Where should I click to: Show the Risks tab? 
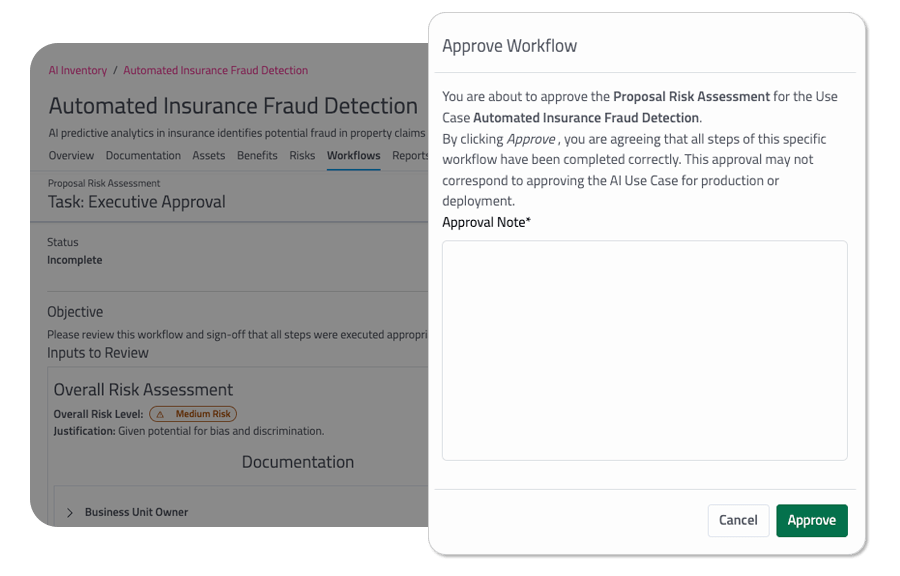tap(302, 156)
